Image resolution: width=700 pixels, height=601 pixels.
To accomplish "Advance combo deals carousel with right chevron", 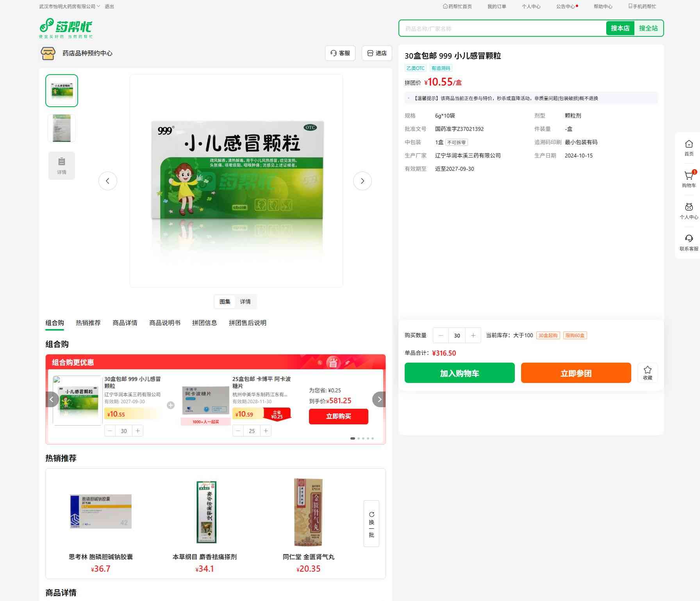I will coord(379,399).
